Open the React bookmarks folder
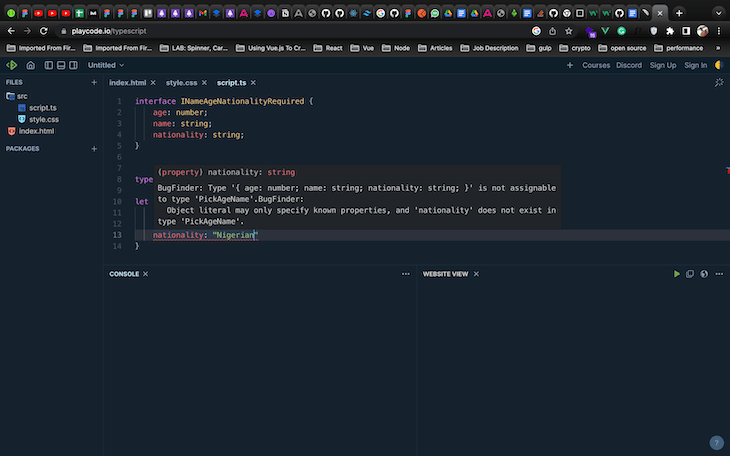Screen dimensions: 730x456 coord(328,48)
